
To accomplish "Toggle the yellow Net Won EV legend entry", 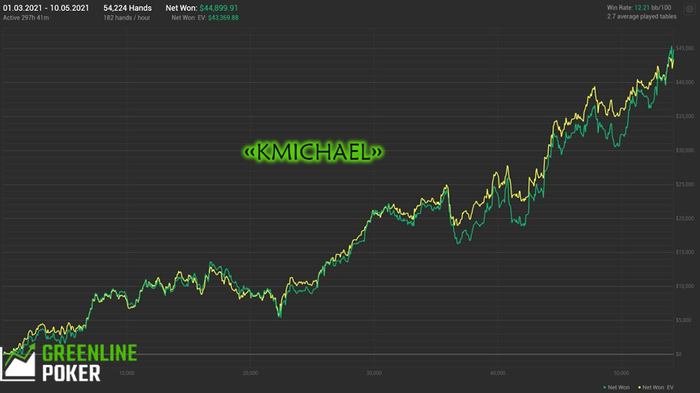I will (655, 387).
